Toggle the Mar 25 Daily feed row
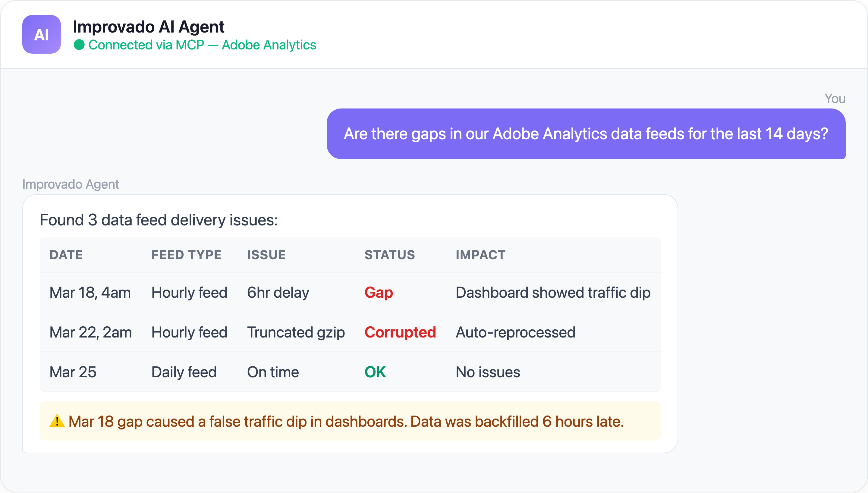868x493 pixels. coord(349,372)
